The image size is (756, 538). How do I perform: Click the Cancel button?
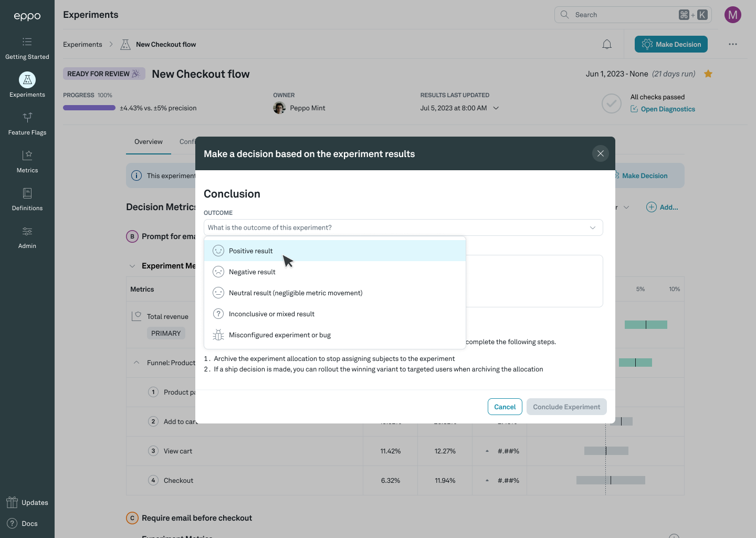[505, 407]
